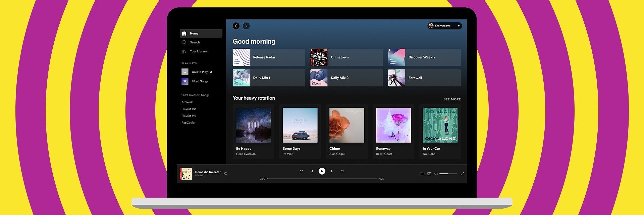Skip to the next track
The width and height of the screenshot is (644, 215).
332,171
